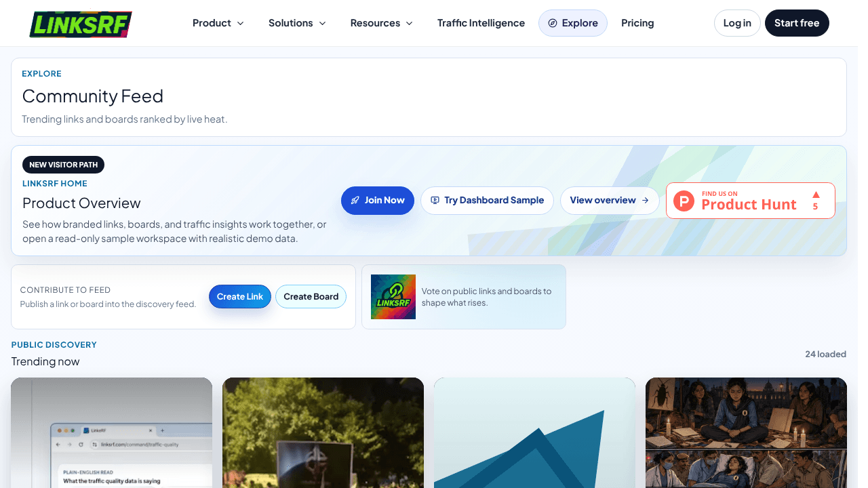Click the Join Now button
This screenshot has width=868, height=488.
(378, 201)
